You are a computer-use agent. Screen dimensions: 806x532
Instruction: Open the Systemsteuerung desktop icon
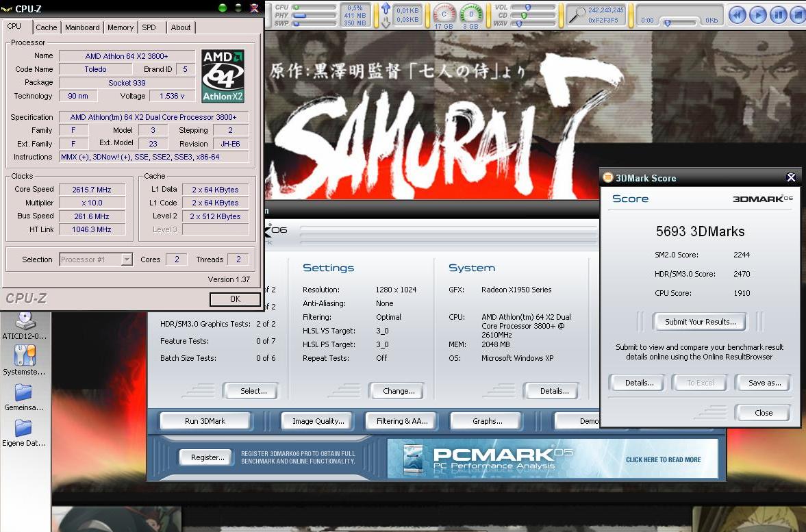24,362
